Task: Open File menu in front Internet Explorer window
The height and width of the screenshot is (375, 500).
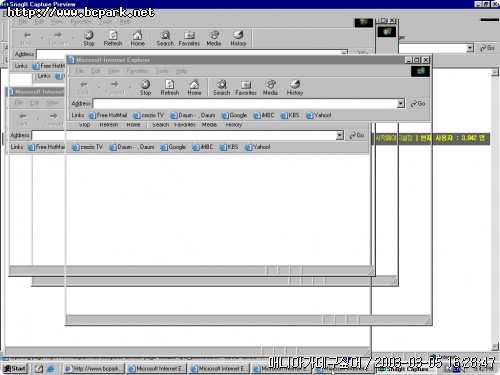Action: (x=79, y=71)
